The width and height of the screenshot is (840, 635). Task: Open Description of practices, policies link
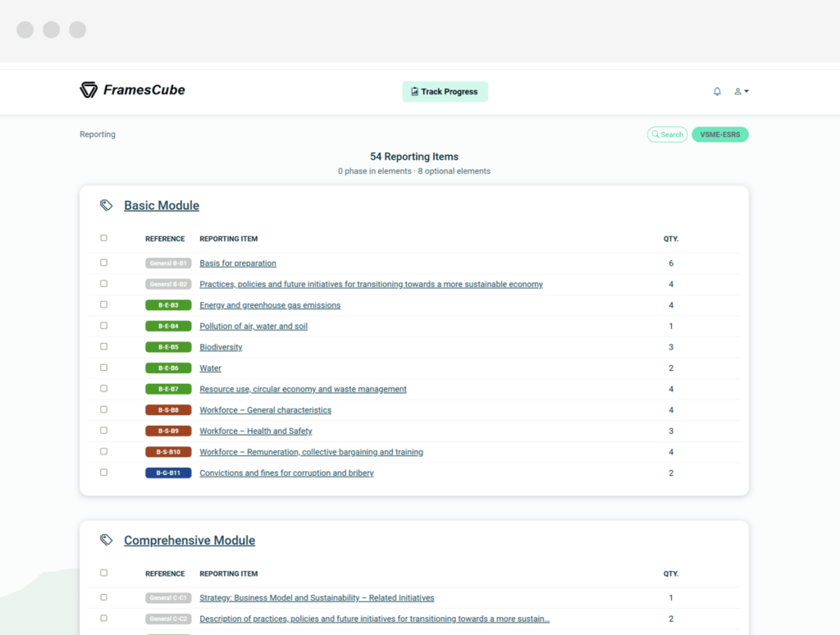[x=374, y=619]
